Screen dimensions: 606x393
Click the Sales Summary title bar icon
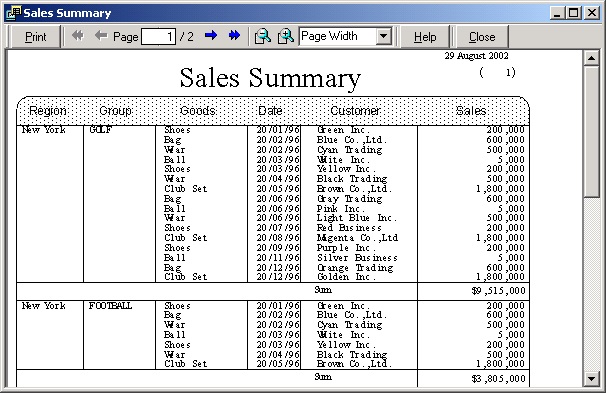[14, 13]
